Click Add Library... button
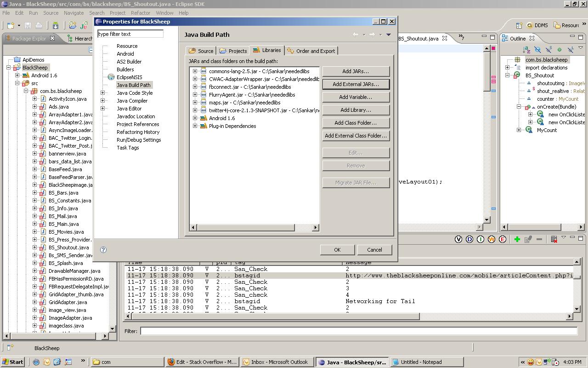Screen dimensions: 588x368 coord(356,110)
